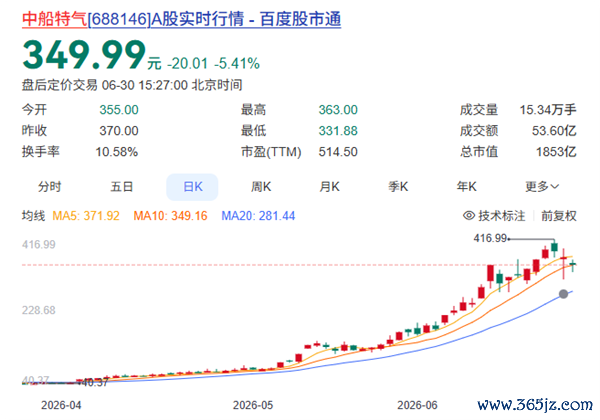Click the 最高 value 363.00

pos(338,110)
